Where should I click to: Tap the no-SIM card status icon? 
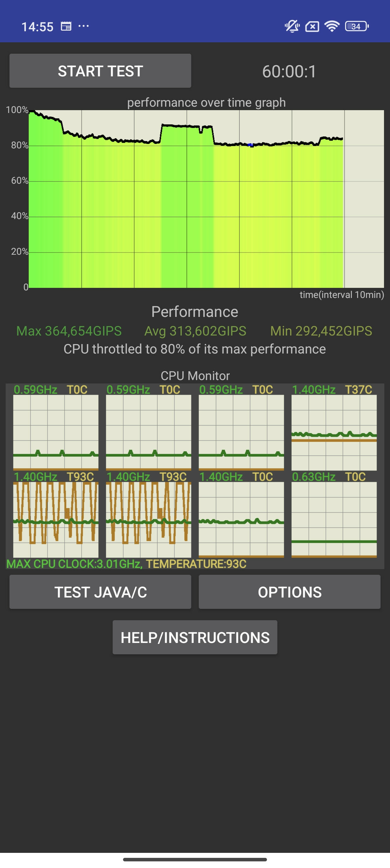pos(312,26)
